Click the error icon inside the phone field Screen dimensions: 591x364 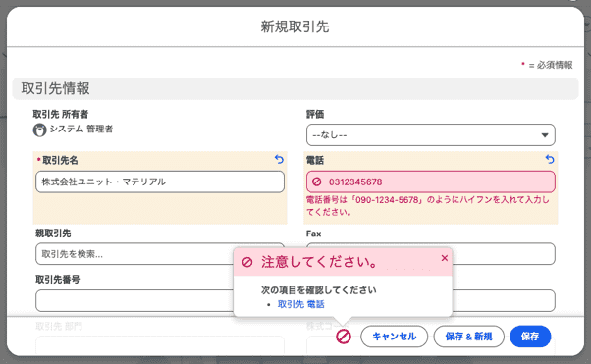point(317,182)
